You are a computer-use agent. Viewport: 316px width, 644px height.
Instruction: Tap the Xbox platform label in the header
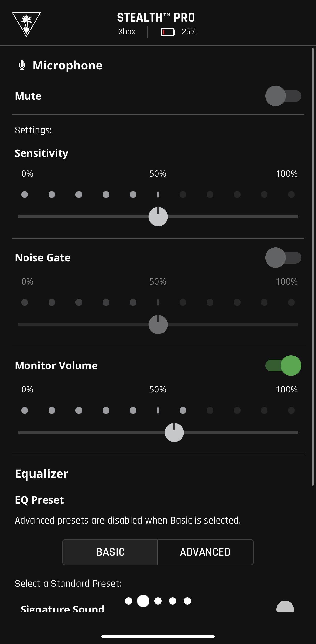pyautogui.click(x=127, y=32)
